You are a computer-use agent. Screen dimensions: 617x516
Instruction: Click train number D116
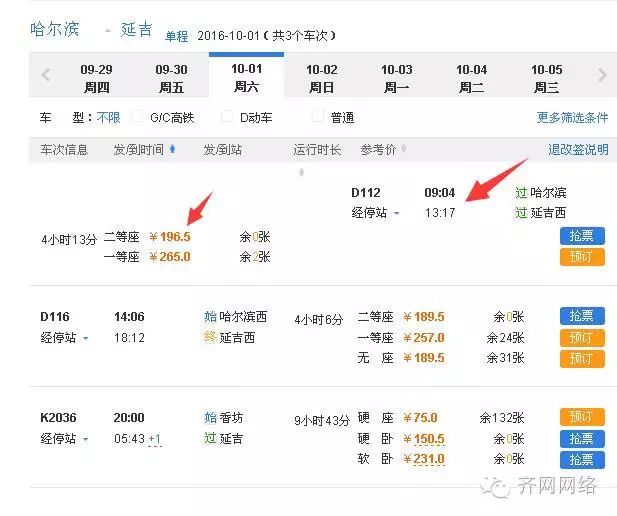pos(55,316)
